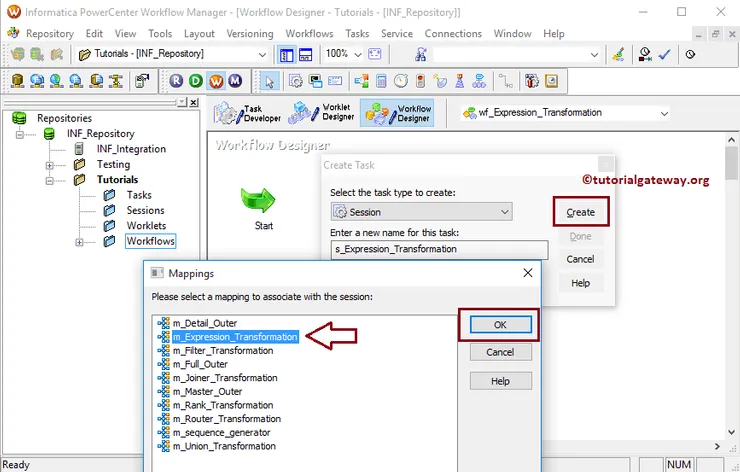
Task: Create a Session task using the gear icon
Action: 296,81
